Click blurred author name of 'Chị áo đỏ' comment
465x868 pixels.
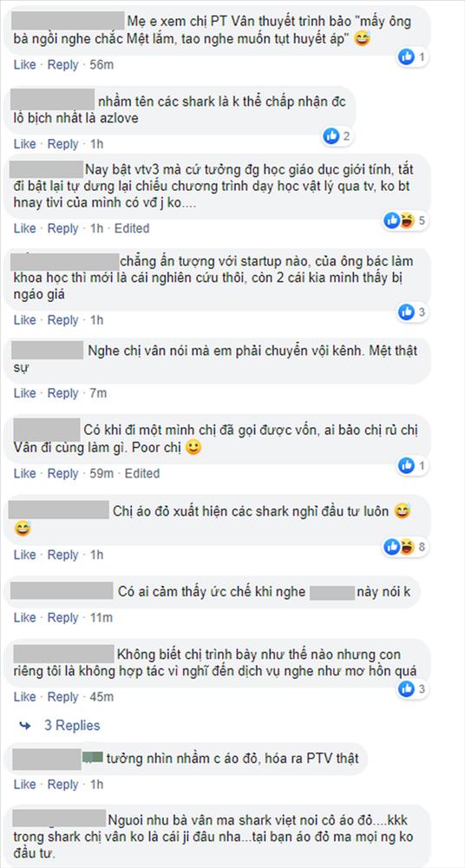point(59,510)
